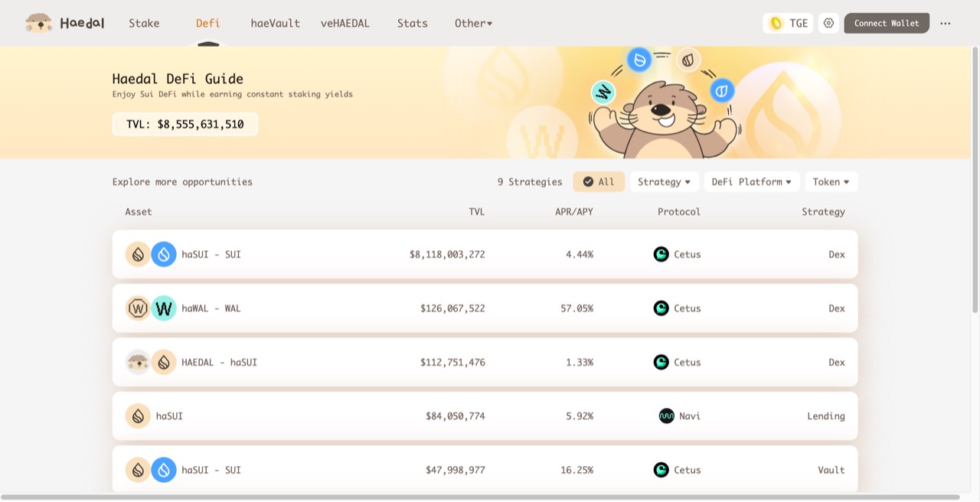Screen dimensions: 980x502
Task: Click the blue SUI icon in first row
Action: pyautogui.click(x=164, y=254)
